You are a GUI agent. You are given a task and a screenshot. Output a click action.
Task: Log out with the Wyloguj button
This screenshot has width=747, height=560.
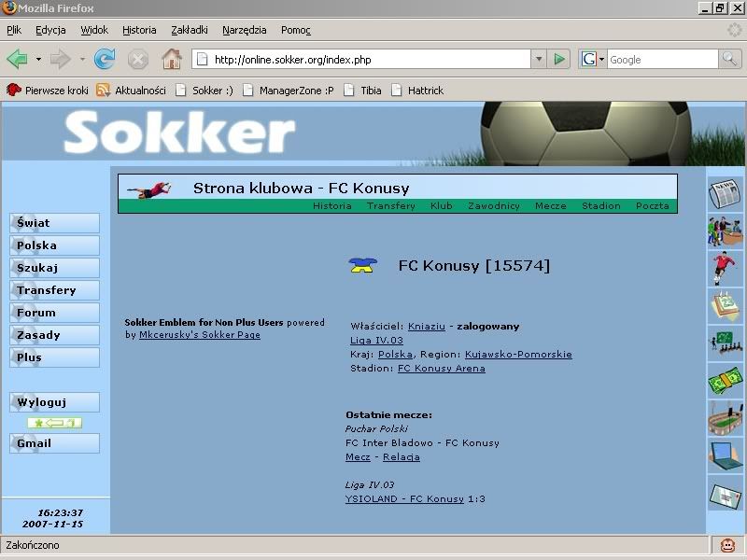click(54, 402)
